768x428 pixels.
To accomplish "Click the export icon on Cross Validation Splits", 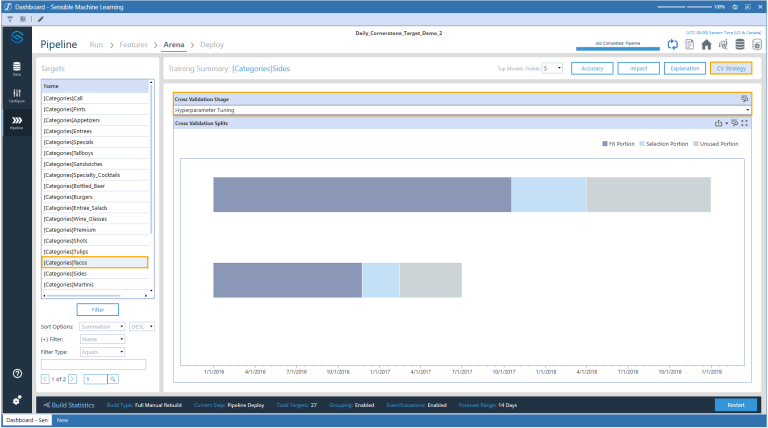I will pos(719,123).
